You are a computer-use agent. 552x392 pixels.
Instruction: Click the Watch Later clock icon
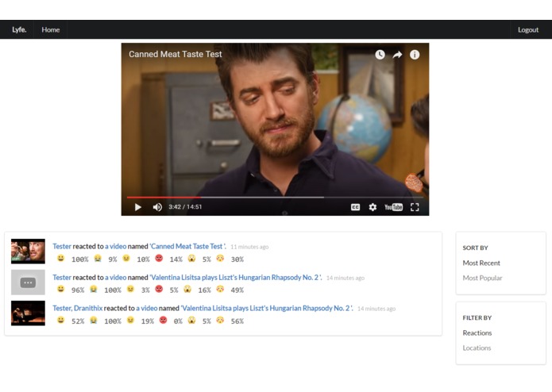[x=380, y=55]
